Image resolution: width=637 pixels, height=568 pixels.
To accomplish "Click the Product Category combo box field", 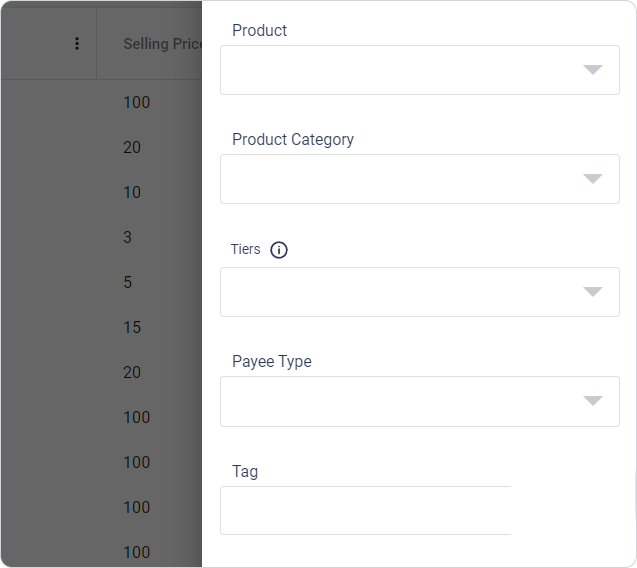I will click(x=400, y=179).
